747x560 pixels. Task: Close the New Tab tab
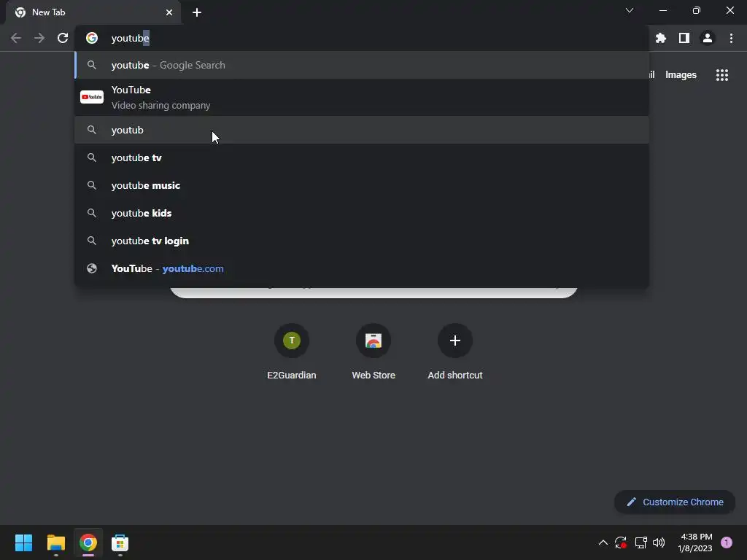click(169, 12)
